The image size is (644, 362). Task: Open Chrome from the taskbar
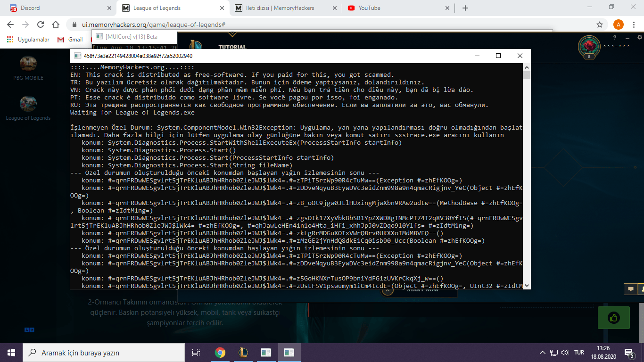pos(220,353)
